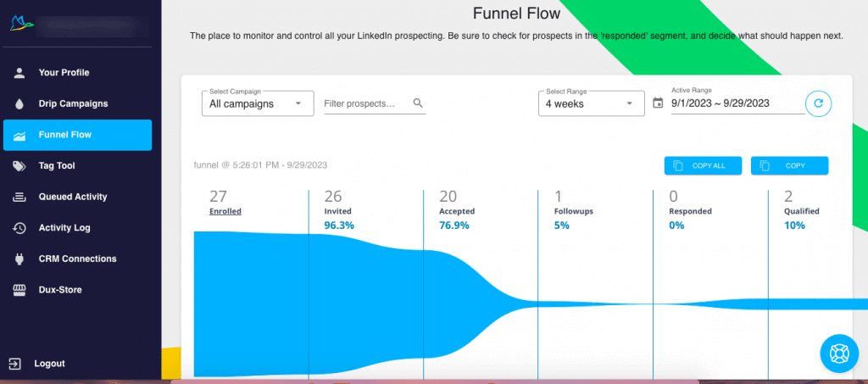Focus the Filter prospects input field
Screen dimensions: 868x384
click(x=364, y=103)
